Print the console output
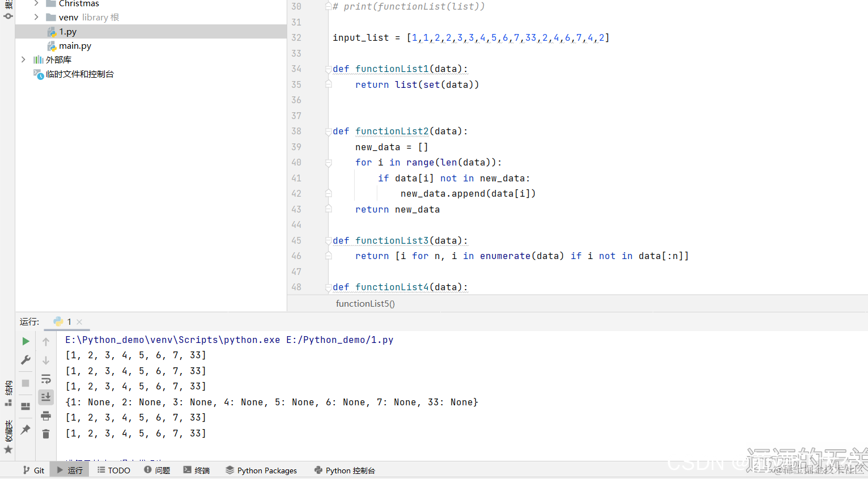 tap(46, 416)
